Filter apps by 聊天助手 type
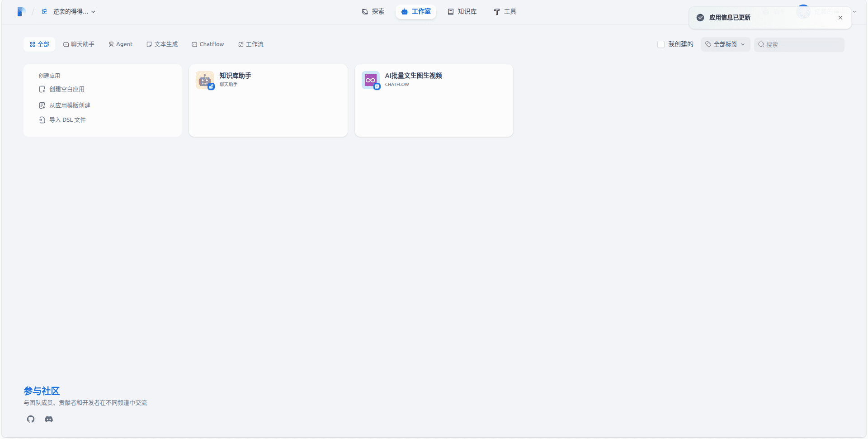 [79, 44]
